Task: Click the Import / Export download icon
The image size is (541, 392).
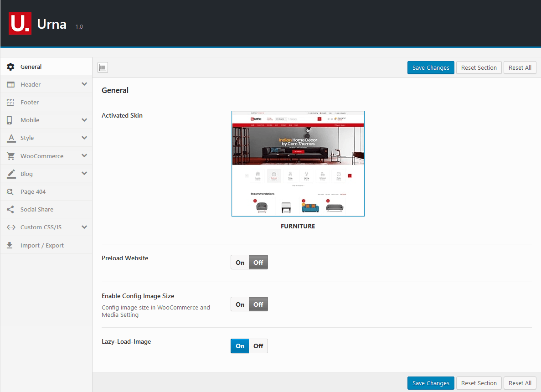Action: [10, 245]
